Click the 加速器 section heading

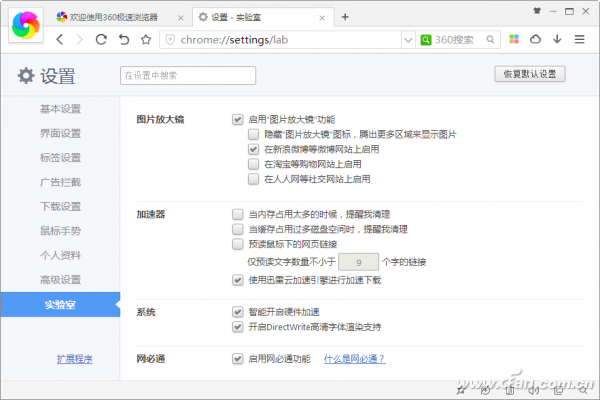(151, 214)
